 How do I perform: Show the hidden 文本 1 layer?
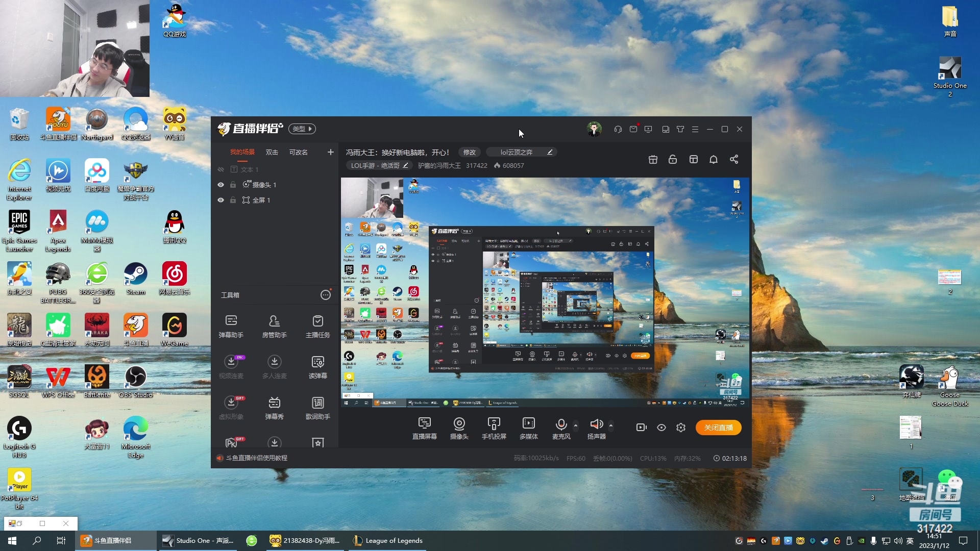click(x=220, y=169)
